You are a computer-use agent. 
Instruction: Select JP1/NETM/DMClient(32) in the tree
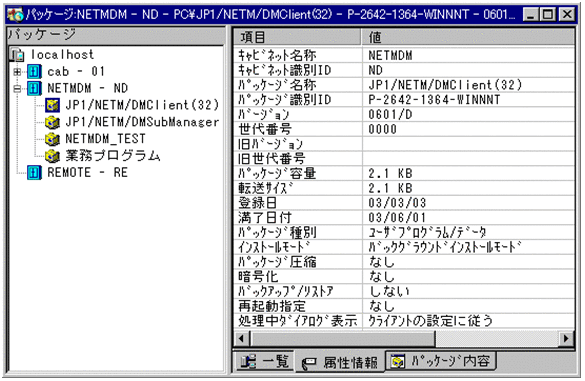[x=142, y=105]
